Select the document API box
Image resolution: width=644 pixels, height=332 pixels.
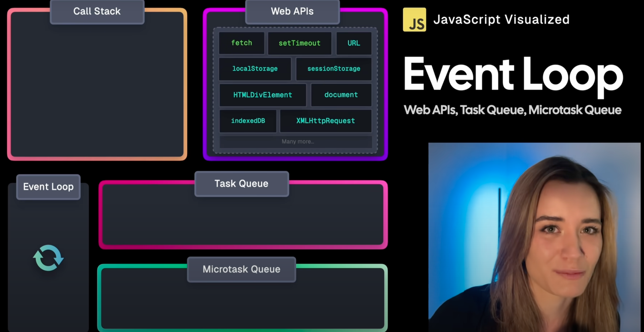(341, 95)
